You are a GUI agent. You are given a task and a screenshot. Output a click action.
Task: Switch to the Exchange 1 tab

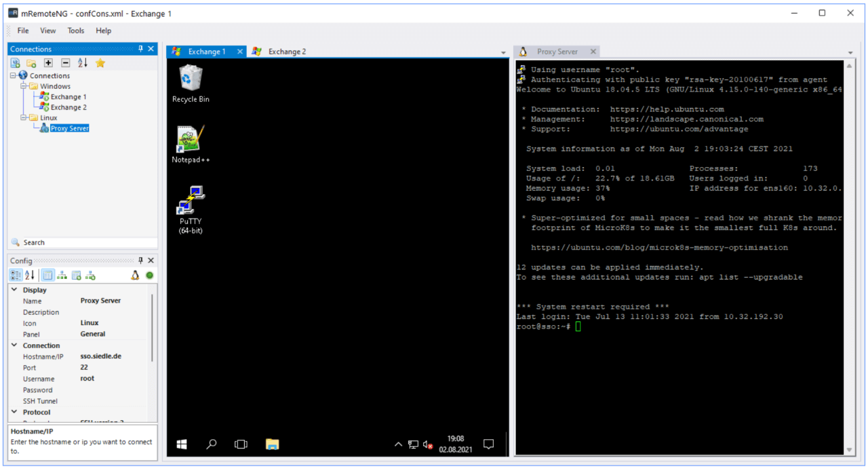tap(206, 52)
